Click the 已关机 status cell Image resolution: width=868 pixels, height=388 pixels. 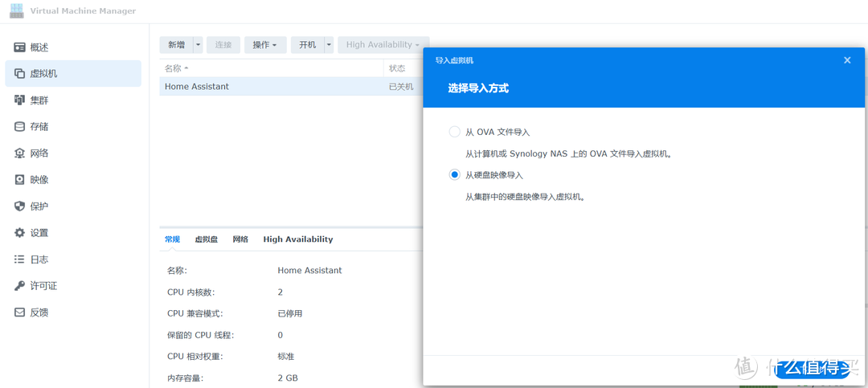[x=401, y=86]
